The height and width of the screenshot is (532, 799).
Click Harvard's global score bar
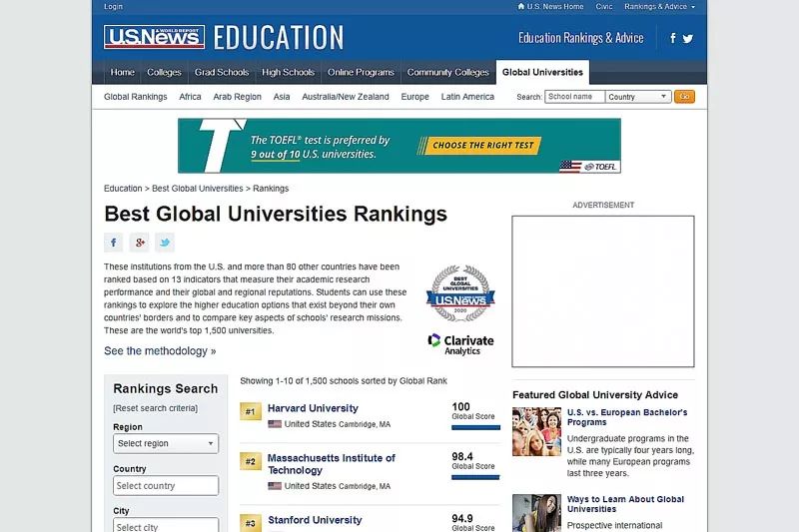point(476,427)
